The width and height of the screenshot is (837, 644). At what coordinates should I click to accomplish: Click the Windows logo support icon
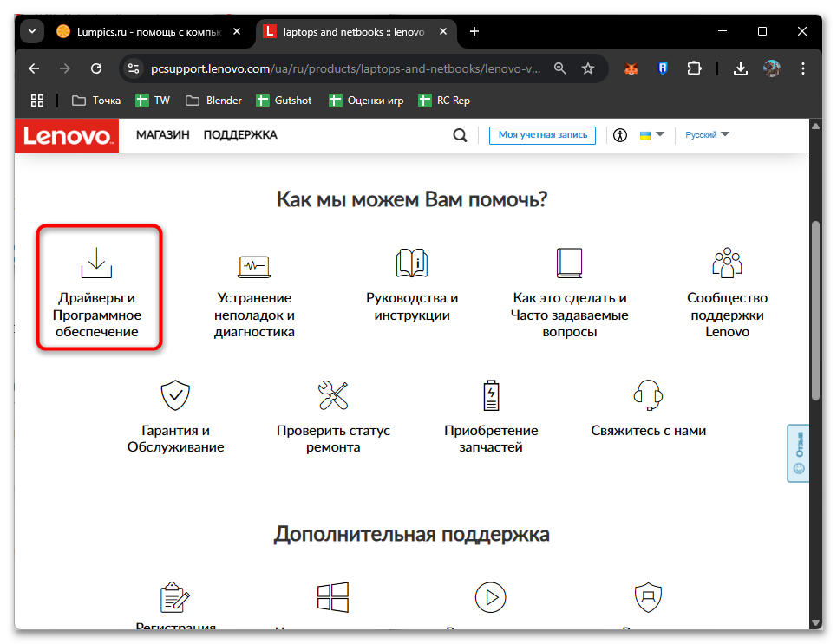tap(333, 597)
